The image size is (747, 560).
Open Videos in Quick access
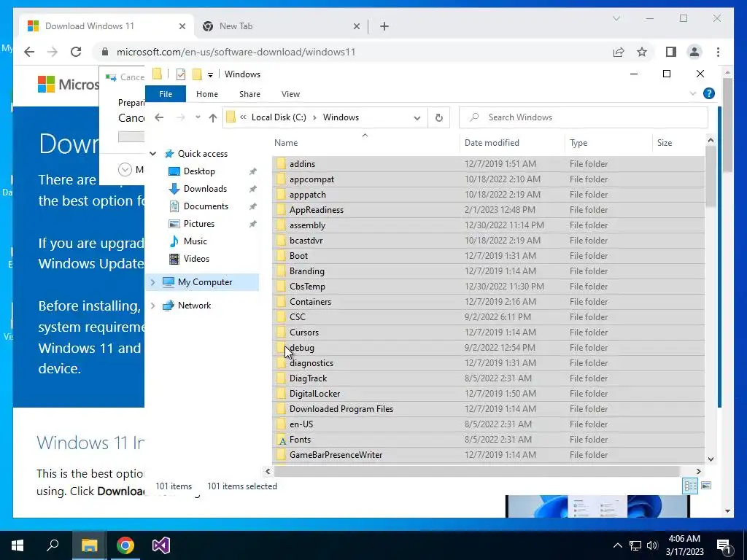click(x=196, y=259)
